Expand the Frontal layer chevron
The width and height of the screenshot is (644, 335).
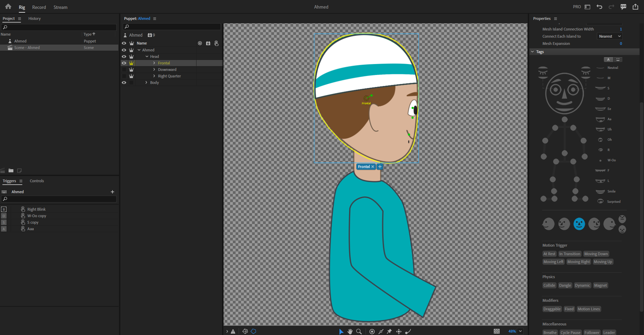(x=154, y=63)
